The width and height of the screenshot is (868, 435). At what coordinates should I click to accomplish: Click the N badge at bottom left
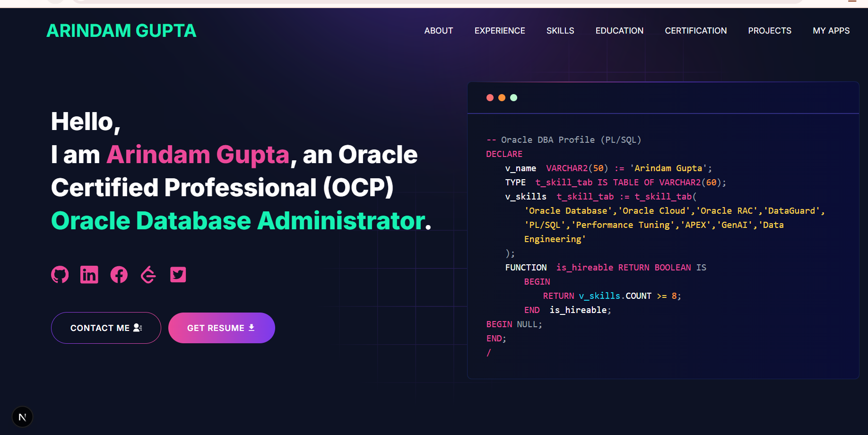[22, 417]
